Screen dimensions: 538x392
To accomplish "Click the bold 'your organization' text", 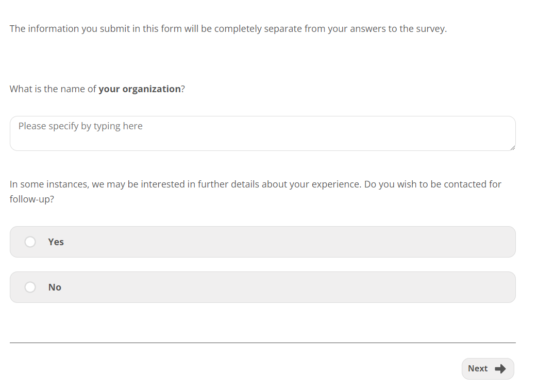I will [x=139, y=89].
